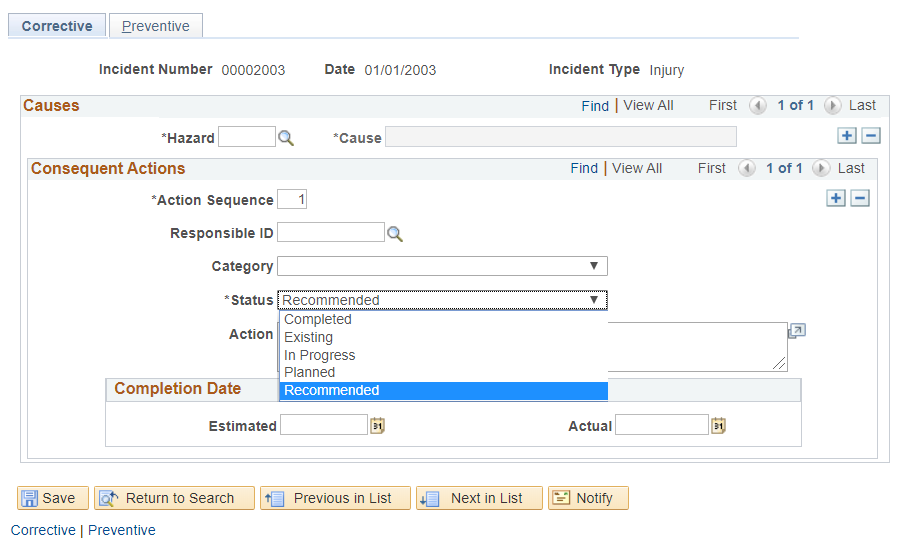Click the Save button
Image resolution: width=906 pixels, height=550 pixels.
53,498
